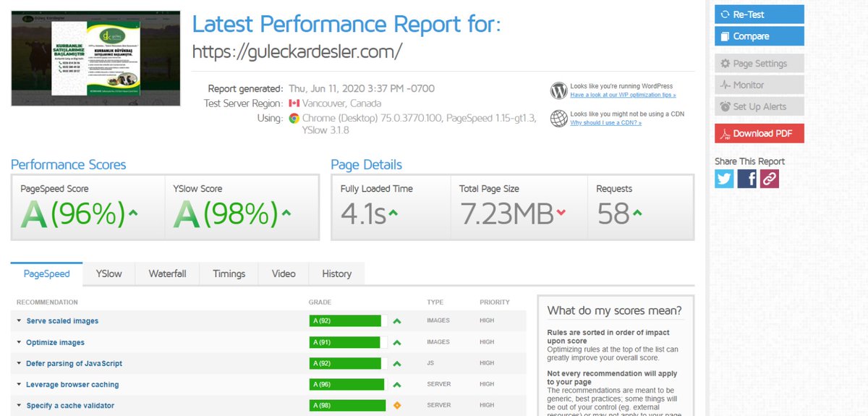
Task: Open the Waterfall tab
Action: [167, 273]
